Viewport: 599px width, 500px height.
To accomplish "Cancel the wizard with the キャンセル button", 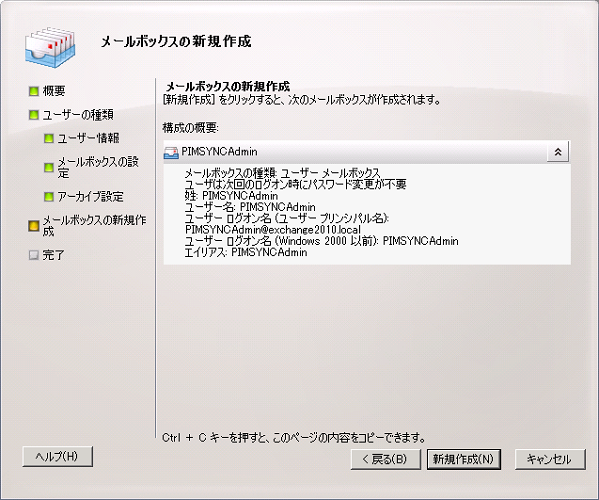I will click(x=550, y=459).
